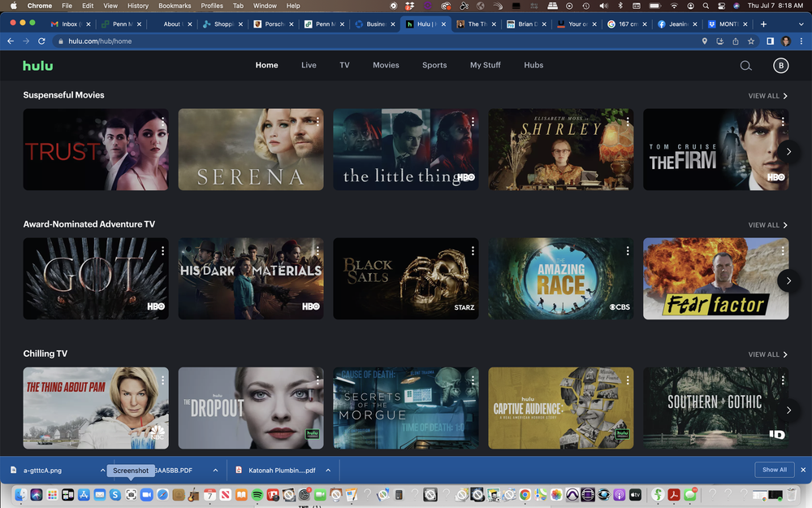Bookmark this page with the star icon
The image size is (812, 508).
point(751,41)
